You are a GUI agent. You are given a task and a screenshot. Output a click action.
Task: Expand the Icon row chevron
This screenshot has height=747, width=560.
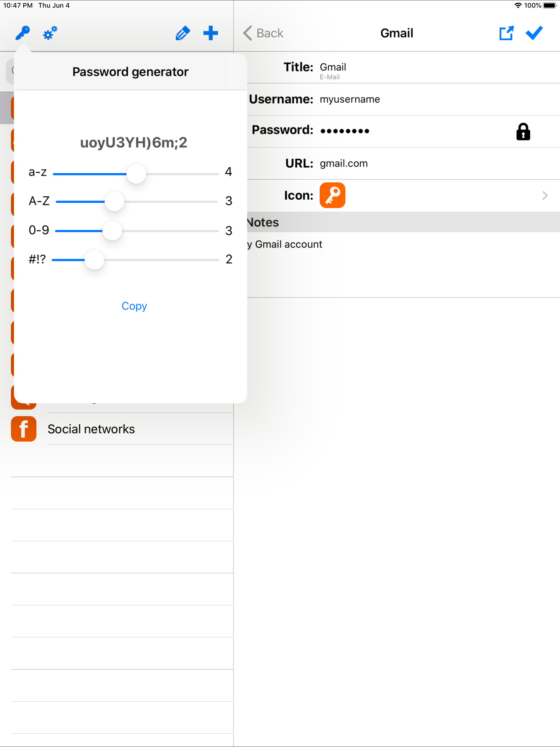544,195
